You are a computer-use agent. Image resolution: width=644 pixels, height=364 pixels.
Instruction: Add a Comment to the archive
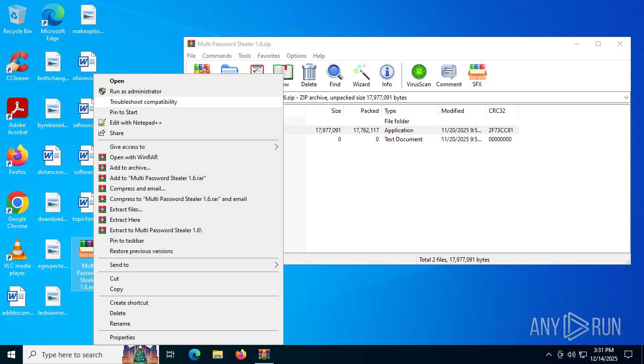448,76
